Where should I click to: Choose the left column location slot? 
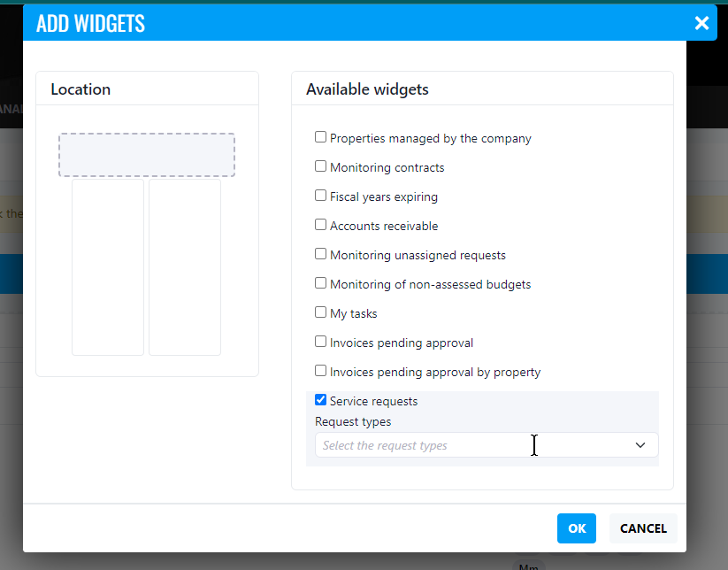tap(108, 267)
